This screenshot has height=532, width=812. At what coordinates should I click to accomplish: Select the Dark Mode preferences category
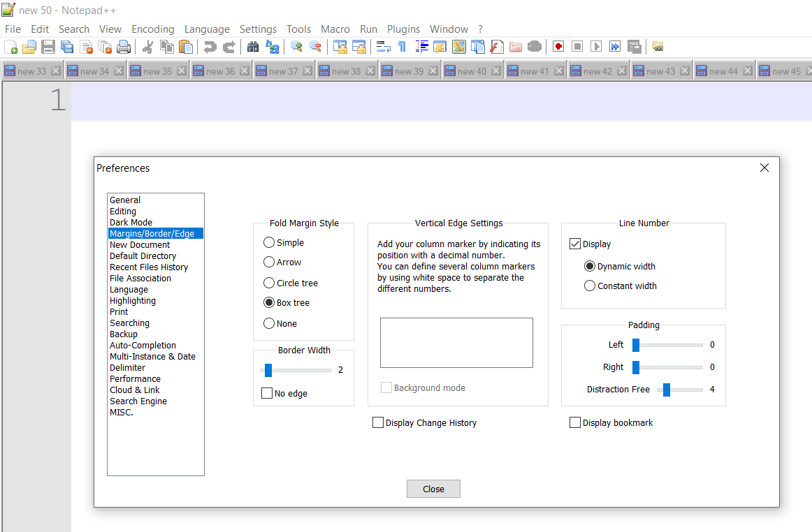coord(131,222)
